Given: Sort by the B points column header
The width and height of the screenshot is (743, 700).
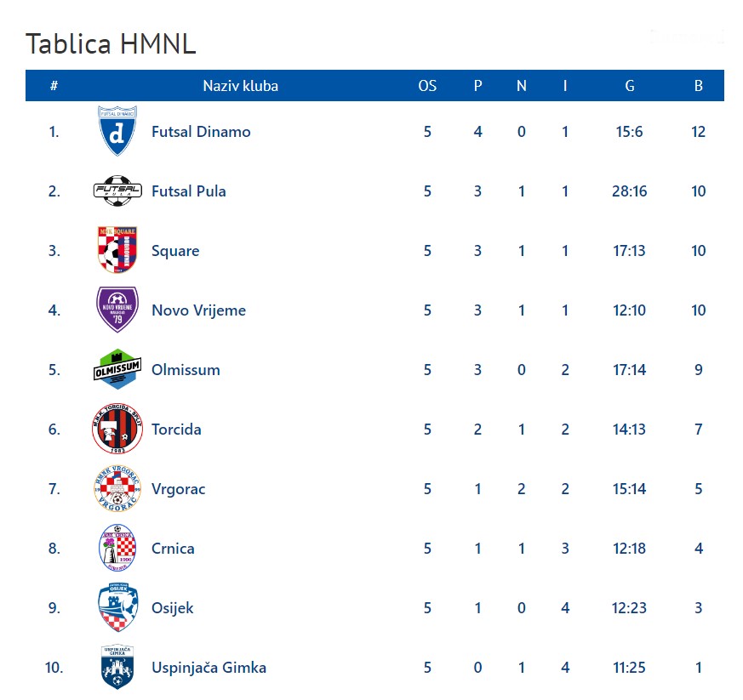Looking at the screenshot, I should pos(698,86).
